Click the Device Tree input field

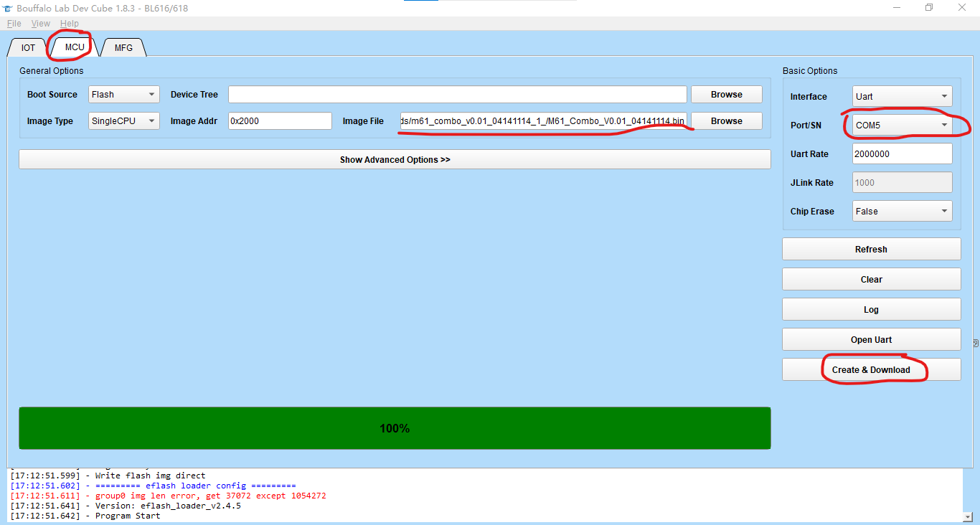coord(458,95)
